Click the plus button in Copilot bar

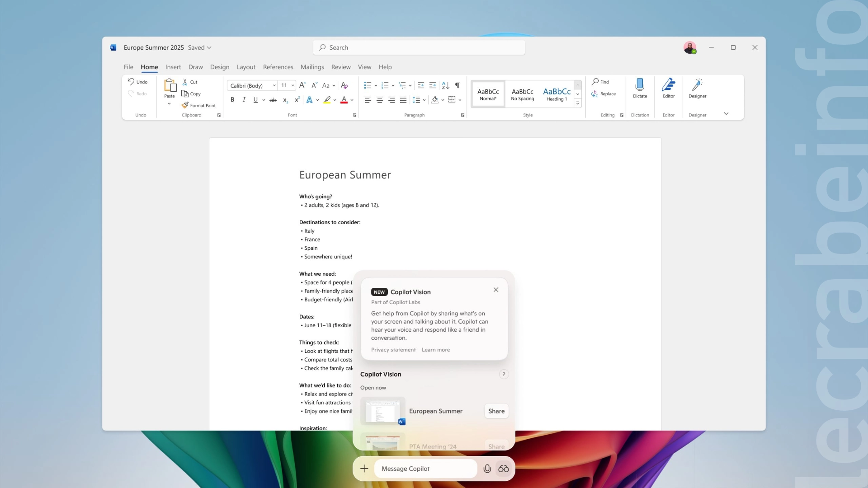[364, 469]
